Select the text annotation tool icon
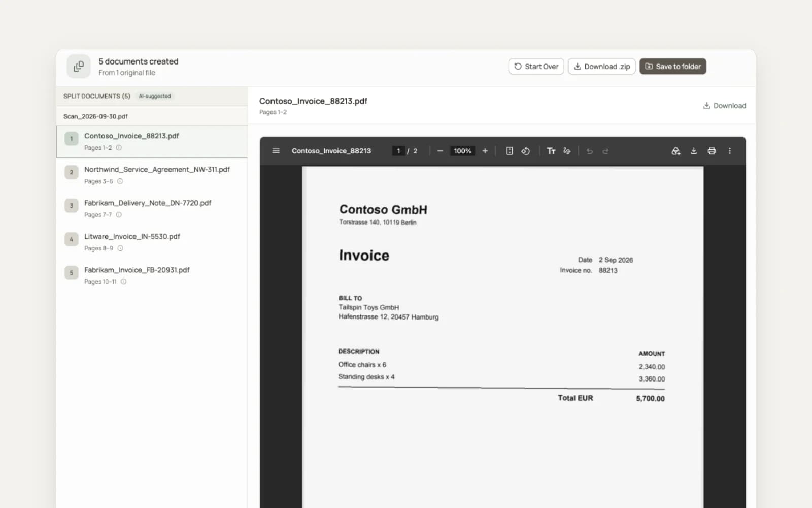This screenshot has width=812, height=508. coord(551,151)
